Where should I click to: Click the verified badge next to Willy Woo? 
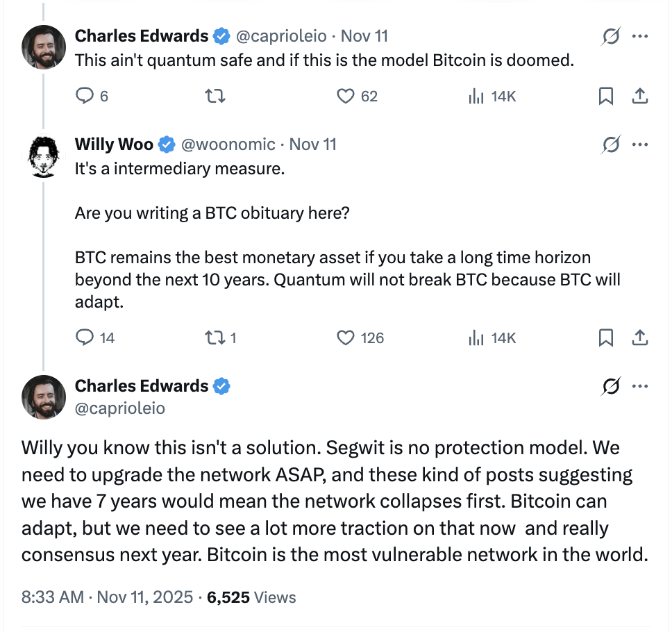coord(165,144)
